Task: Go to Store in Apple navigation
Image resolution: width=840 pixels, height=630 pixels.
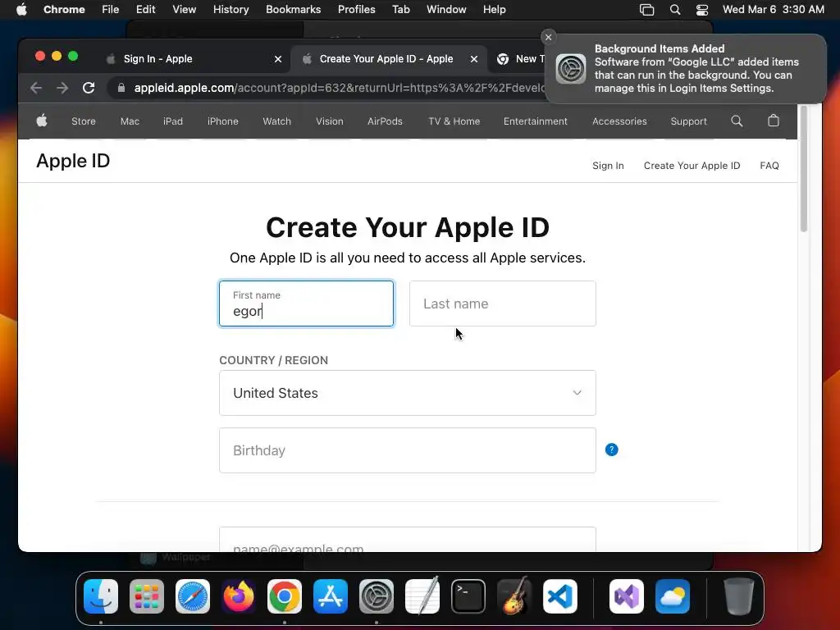Action: coord(84,121)
